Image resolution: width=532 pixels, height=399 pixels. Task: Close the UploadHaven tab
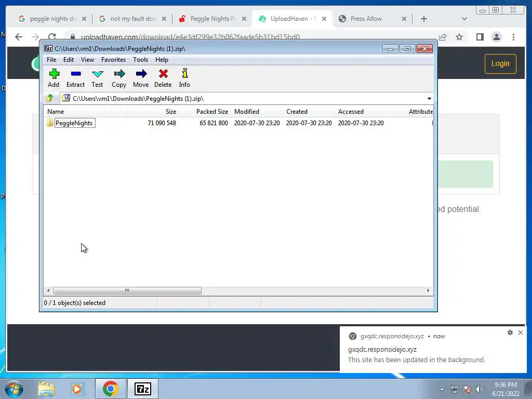(x=324, y=19)
